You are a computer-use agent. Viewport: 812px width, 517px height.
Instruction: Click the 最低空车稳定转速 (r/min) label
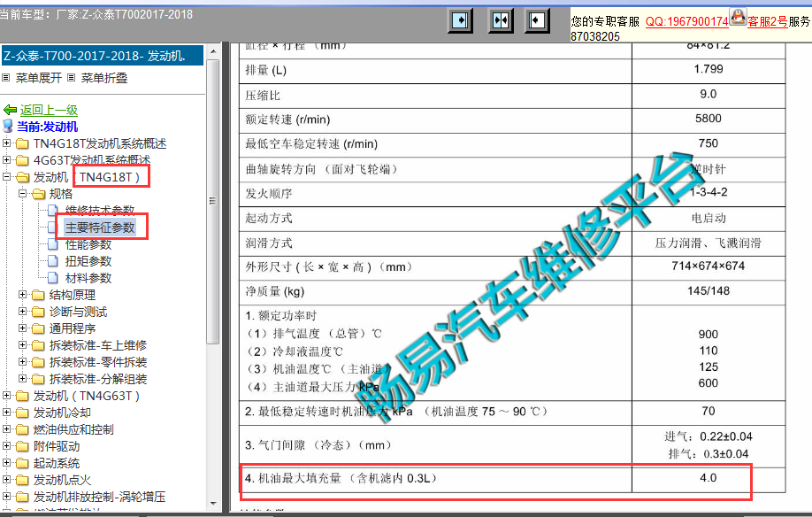311,143
